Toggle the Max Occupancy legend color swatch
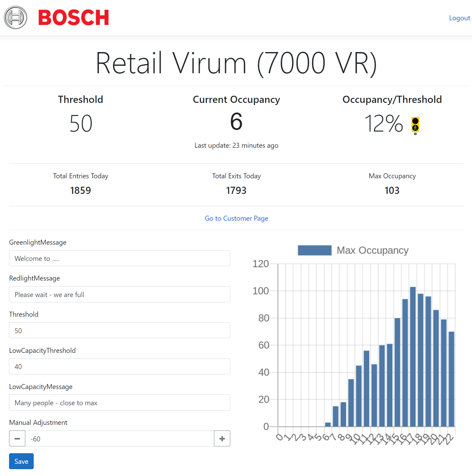 pyautogui.click(x=314, y=250)
